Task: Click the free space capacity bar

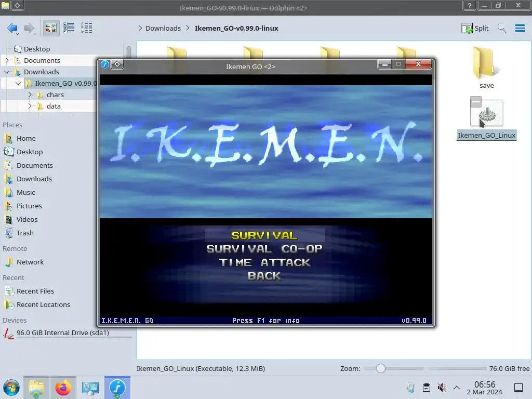Action: (457, 368)
